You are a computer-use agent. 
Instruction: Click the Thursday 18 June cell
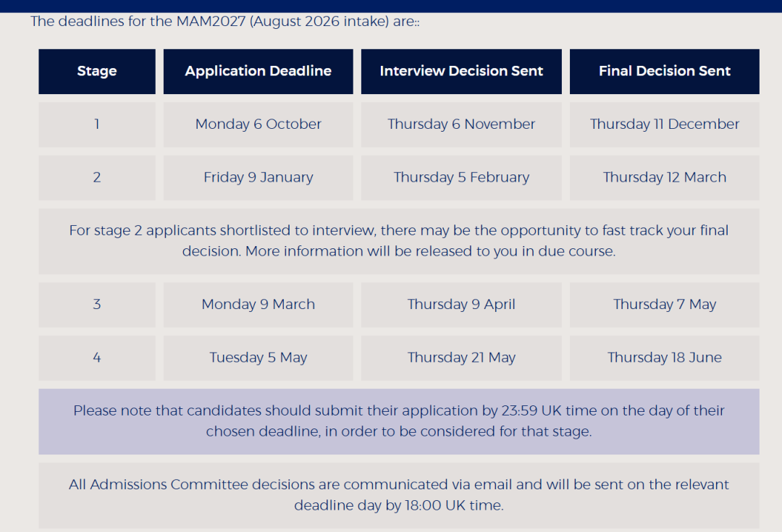[664, 358]
